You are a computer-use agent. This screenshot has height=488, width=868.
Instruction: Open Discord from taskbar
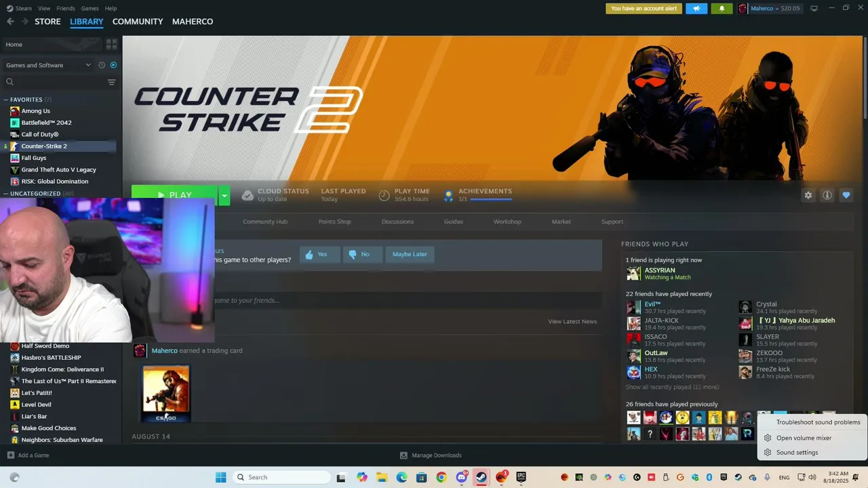click(x=462, y=477)
